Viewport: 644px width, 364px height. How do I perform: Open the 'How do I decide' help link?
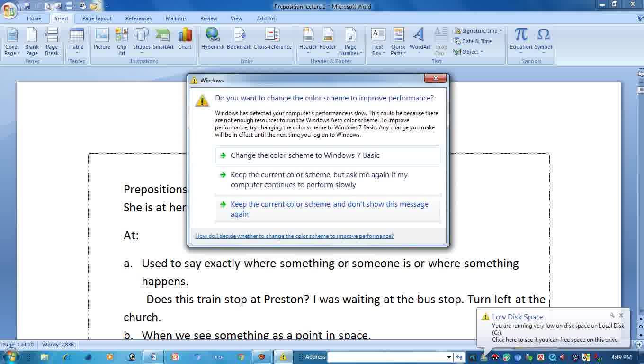pyautogui.click(x=294, y=236)
